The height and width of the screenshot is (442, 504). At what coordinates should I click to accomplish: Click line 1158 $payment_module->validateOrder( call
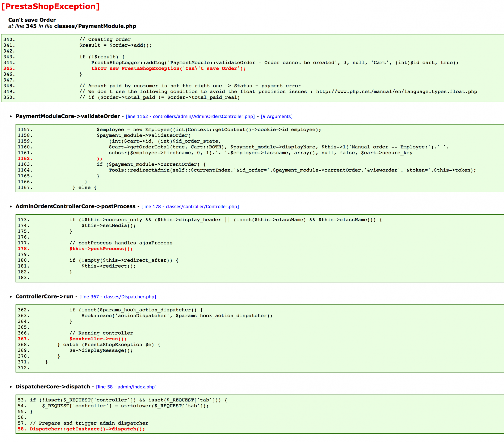(x=144, y=135)
